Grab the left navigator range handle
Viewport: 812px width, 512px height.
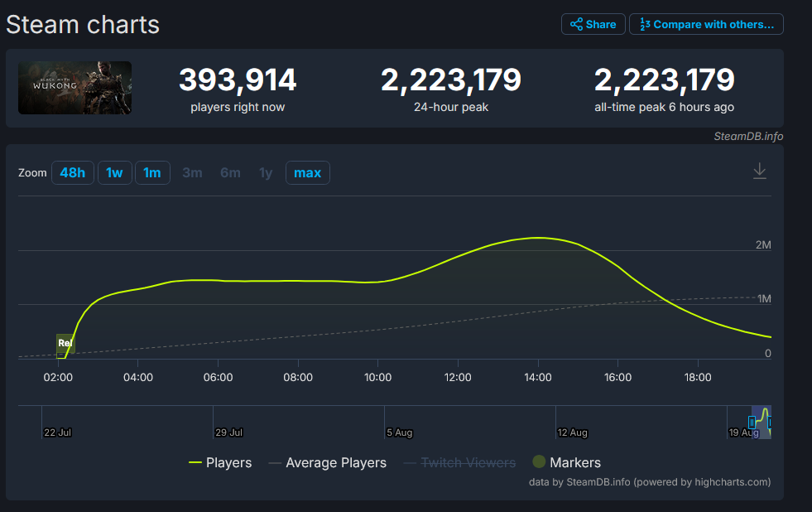point(752,423)
